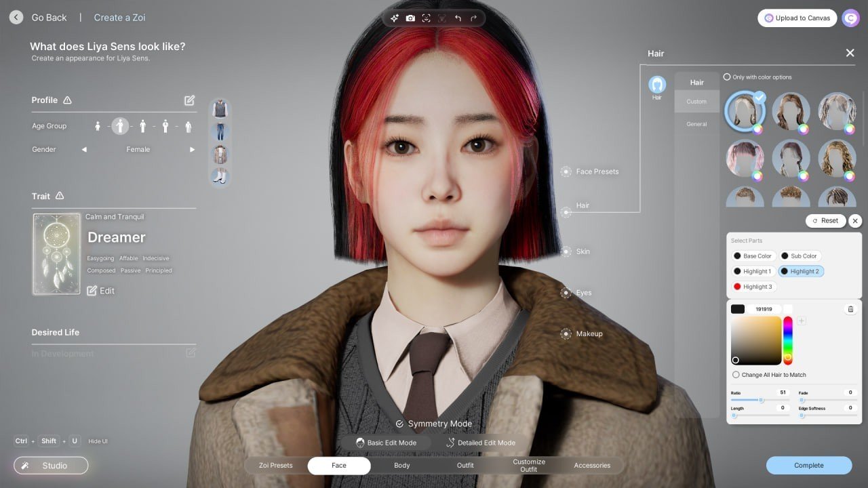Click the Complete button
This screenshot has width=868, height=488.
click(809, 466)
